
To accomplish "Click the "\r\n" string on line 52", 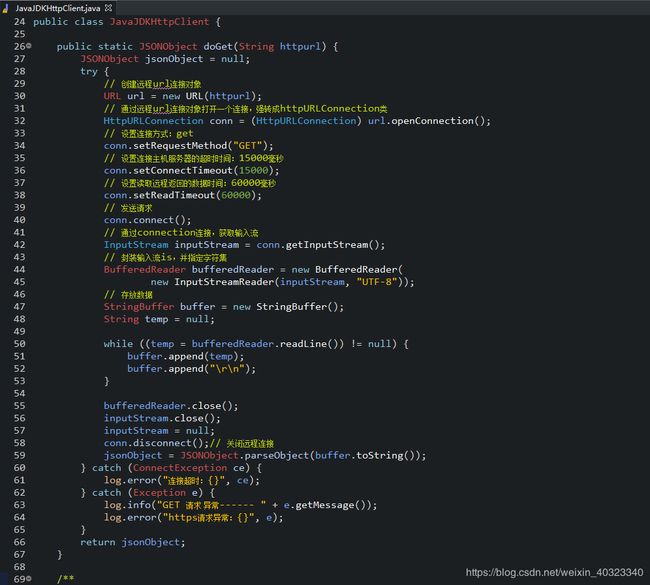I will pos(227,369).
